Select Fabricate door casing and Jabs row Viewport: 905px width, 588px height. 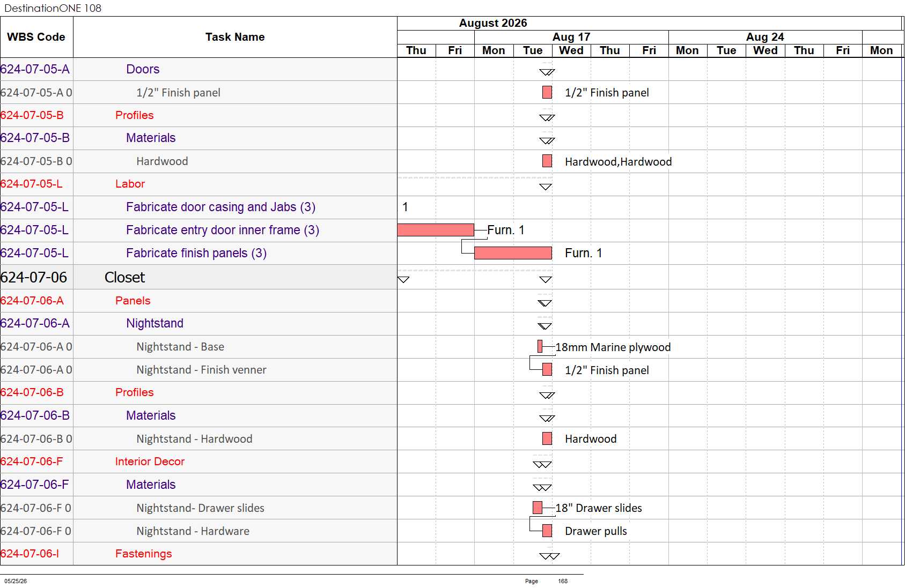198,207
